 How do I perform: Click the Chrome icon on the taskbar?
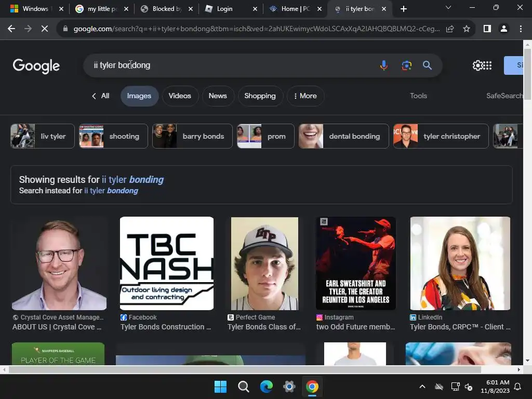[x=312, y=387]
